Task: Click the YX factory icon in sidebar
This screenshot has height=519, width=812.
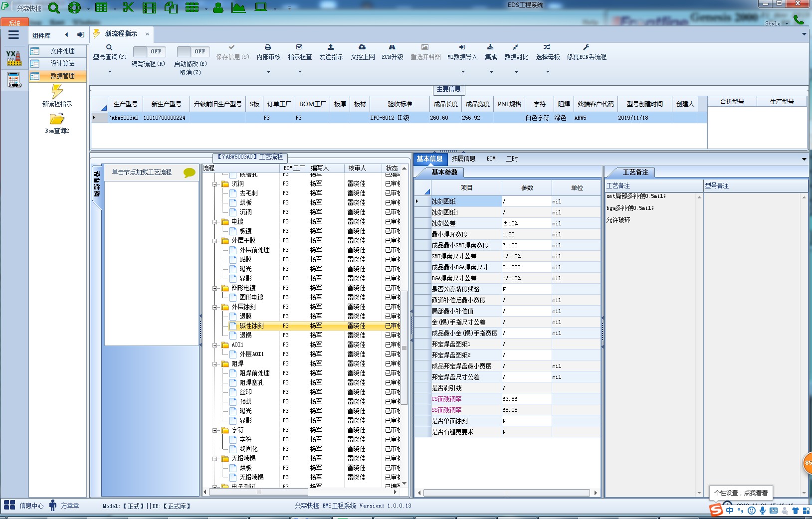Action: tap(14, 58)
